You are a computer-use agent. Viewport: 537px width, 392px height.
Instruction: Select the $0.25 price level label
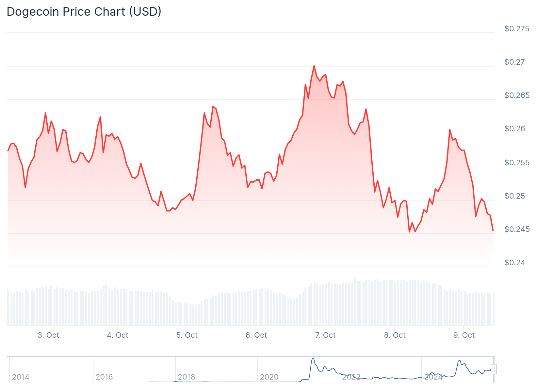tap(515, 196)
